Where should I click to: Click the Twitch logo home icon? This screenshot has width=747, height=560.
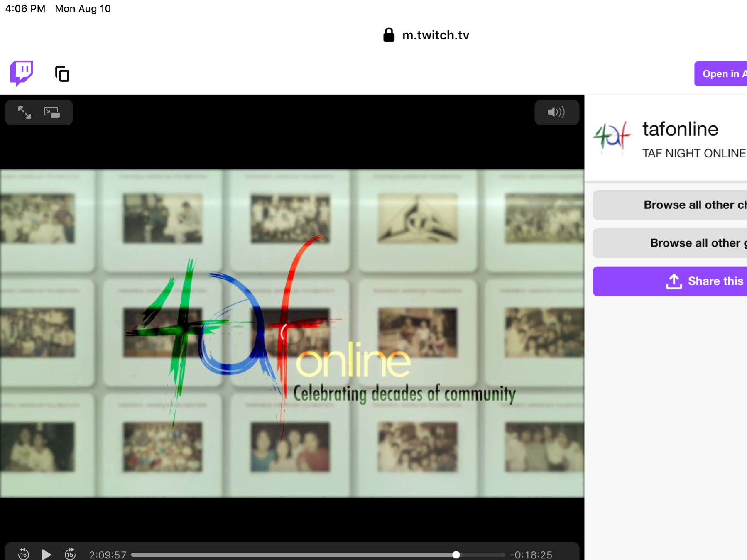pos(22,73)
